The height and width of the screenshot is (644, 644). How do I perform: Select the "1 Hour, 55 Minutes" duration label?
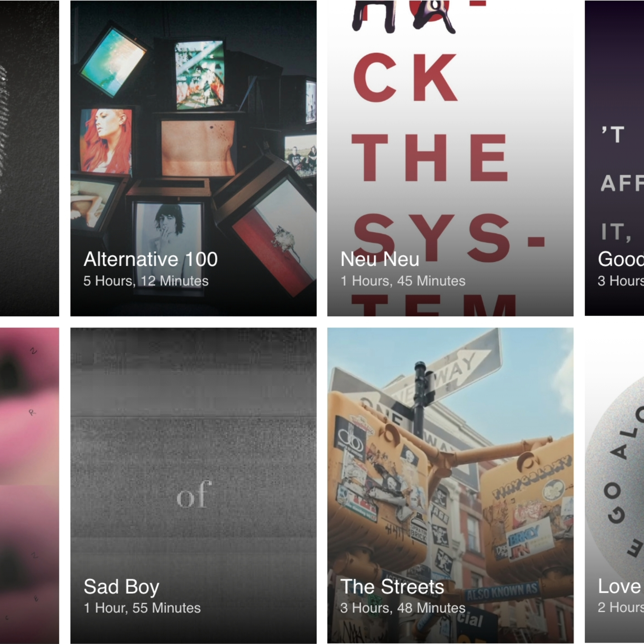tap(142, 608)
